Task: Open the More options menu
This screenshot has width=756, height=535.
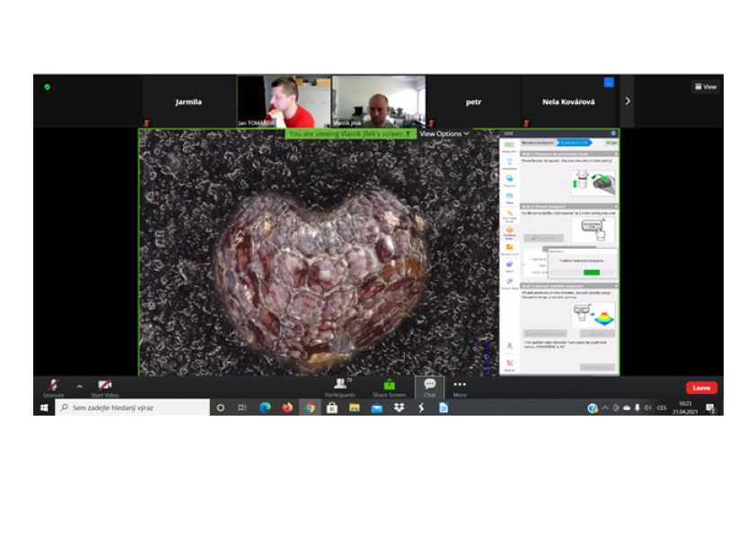Action: tap(460, 384)
